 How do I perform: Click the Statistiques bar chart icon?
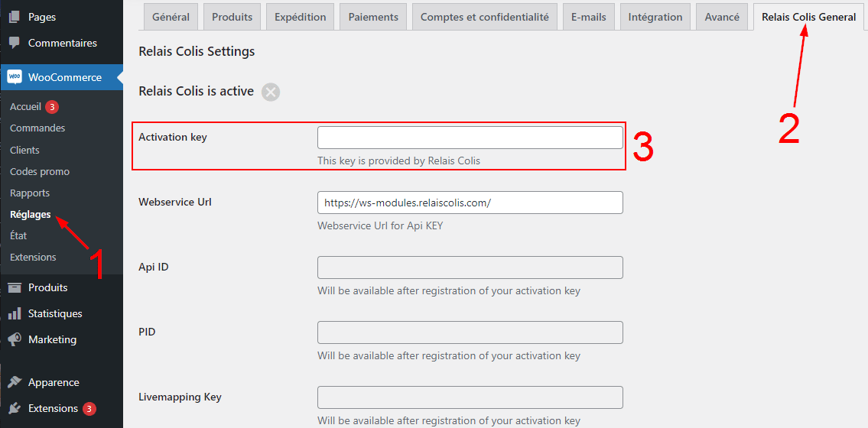coord(15,313)
